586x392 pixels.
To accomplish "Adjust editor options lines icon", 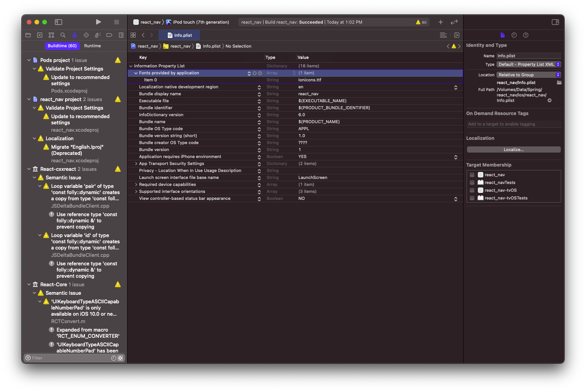I will pos(443,35).
